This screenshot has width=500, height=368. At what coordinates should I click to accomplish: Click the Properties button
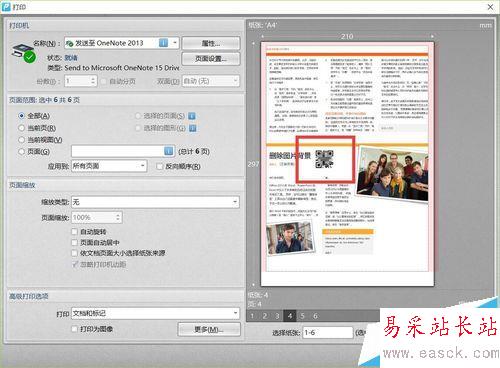211,43
